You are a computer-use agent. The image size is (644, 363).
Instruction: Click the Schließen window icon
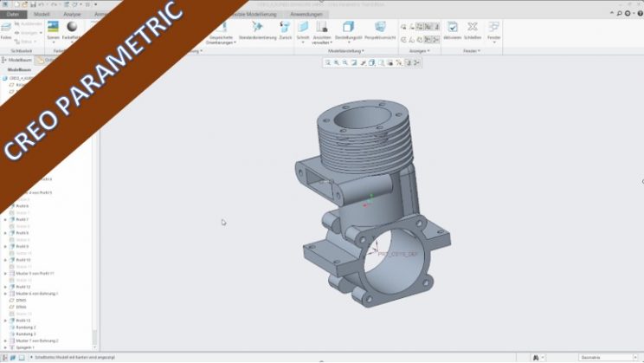coord(473,29)
